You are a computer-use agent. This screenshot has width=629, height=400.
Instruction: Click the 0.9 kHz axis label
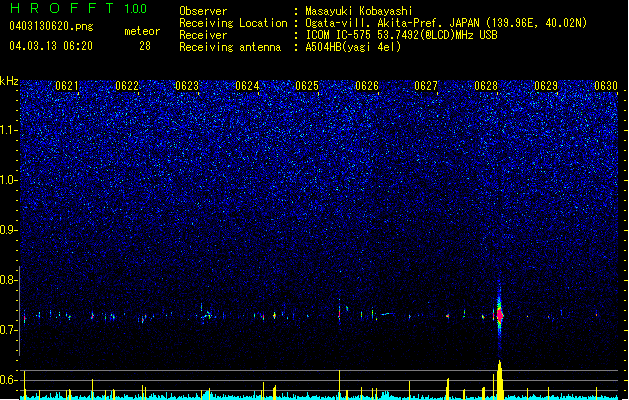point(8,230)
